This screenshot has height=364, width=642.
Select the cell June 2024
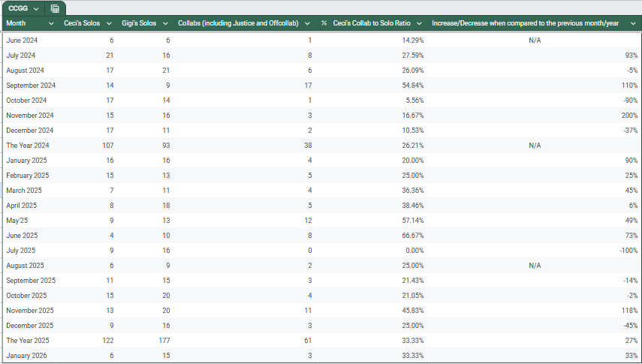tap(22, 40)
